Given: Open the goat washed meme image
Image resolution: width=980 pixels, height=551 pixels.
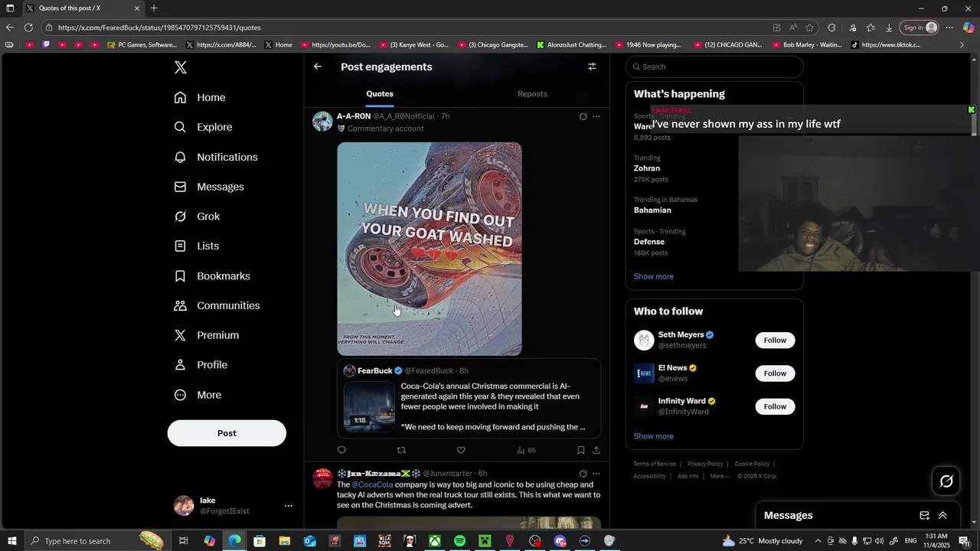Looking at the screenshot, I should coord(430,249).
